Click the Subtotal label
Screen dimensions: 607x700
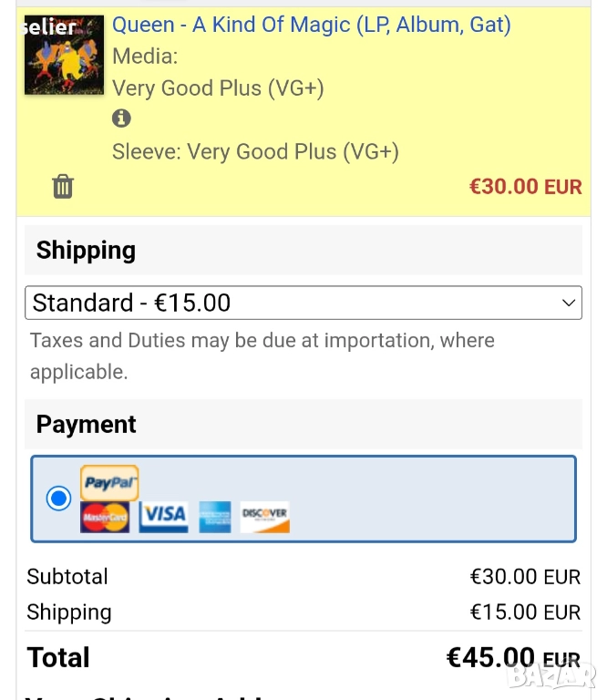pos(67,577)
